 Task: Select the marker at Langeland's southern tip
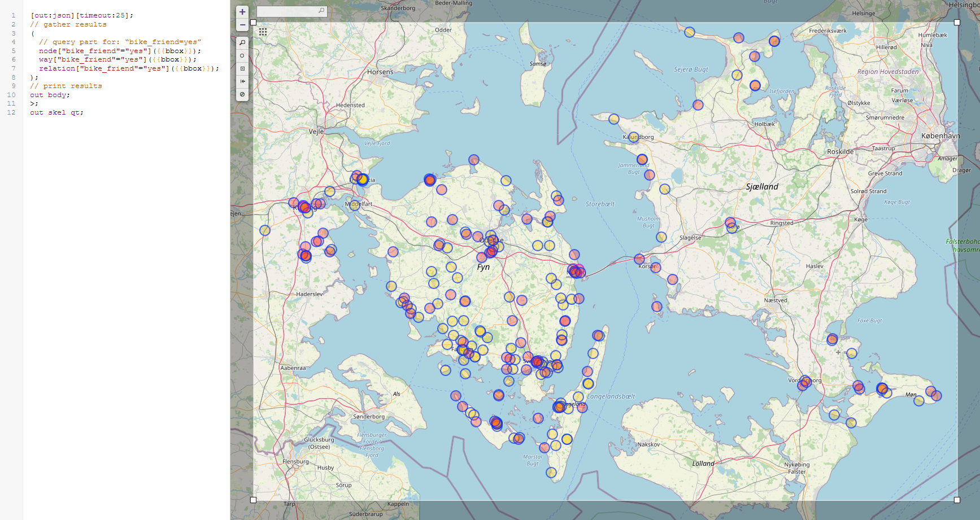point(551,473)
